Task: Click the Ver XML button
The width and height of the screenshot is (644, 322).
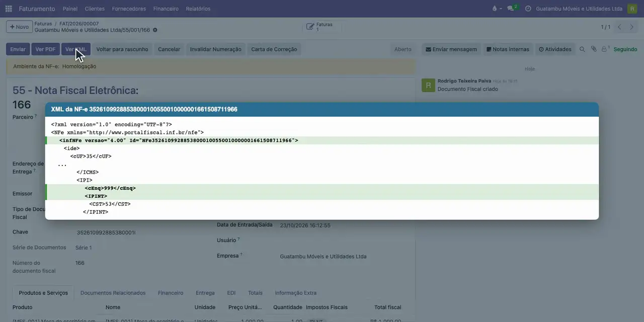Action: [x=76, y=49]
